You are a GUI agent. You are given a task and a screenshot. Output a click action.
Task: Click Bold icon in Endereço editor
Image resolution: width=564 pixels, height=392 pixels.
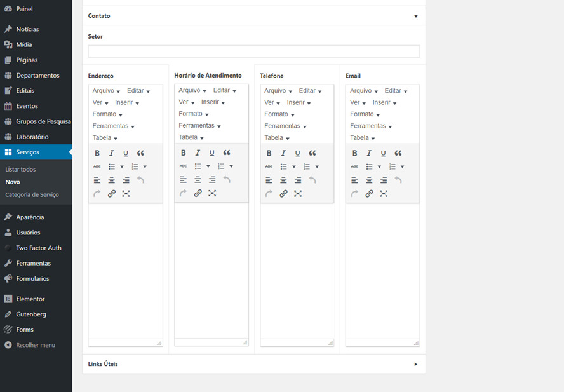tap(97, 153)
